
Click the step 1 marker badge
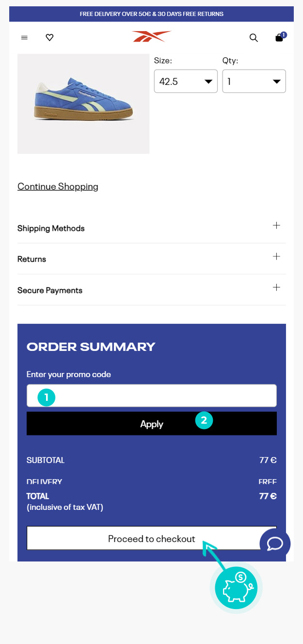coord(47,397)
